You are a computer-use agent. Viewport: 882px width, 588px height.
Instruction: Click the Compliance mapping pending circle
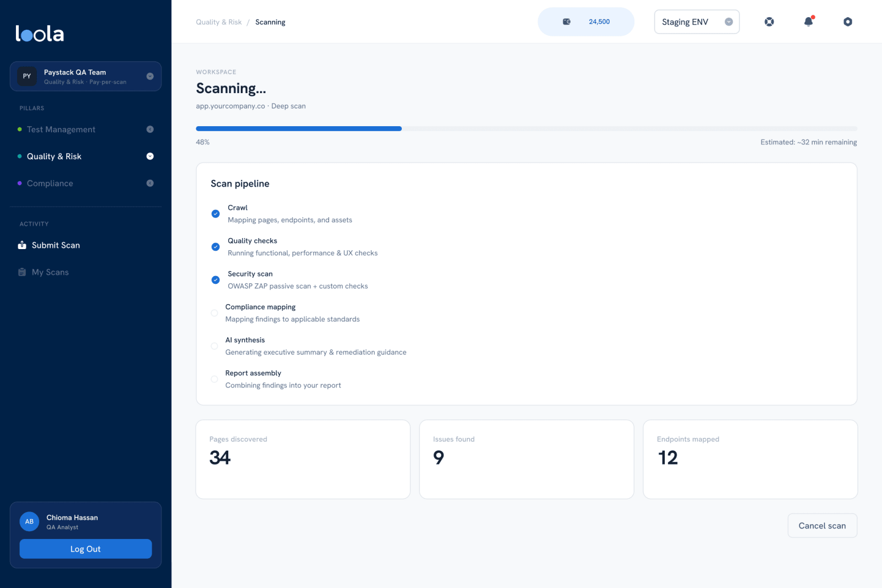pyautogui.click(x=214, y=313)
